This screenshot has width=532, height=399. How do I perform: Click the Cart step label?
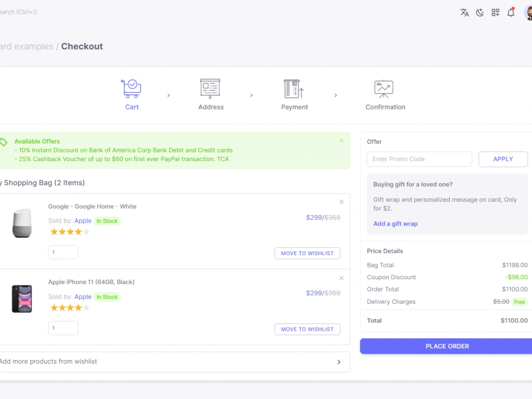[x=132, y=107]
